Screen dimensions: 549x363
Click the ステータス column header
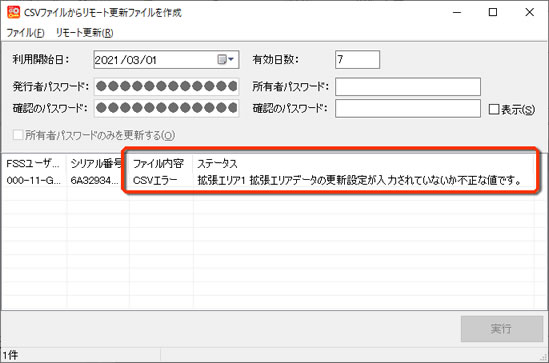pos(363,163)
